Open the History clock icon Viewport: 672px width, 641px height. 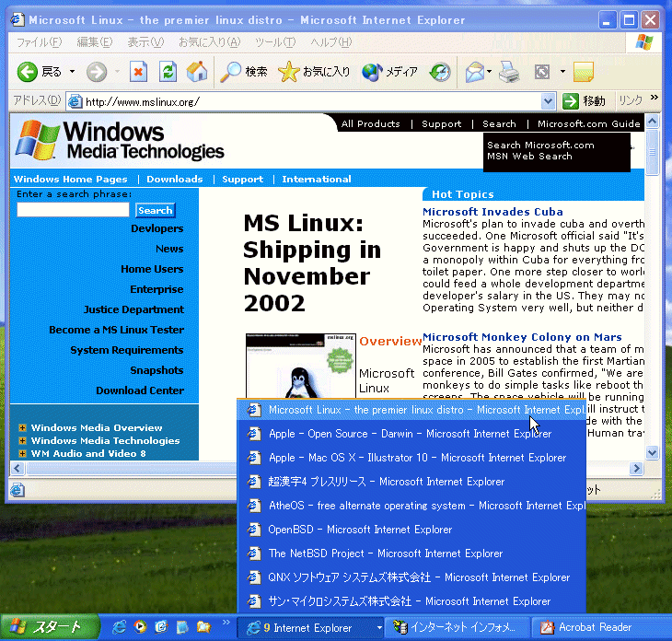[x=440, y=72]
